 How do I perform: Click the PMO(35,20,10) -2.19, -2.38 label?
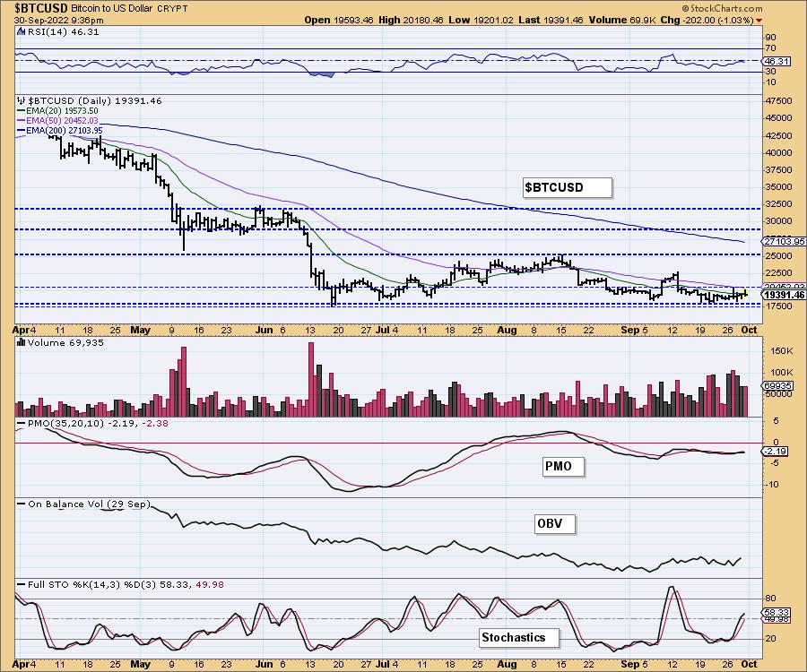coord(98,423)
